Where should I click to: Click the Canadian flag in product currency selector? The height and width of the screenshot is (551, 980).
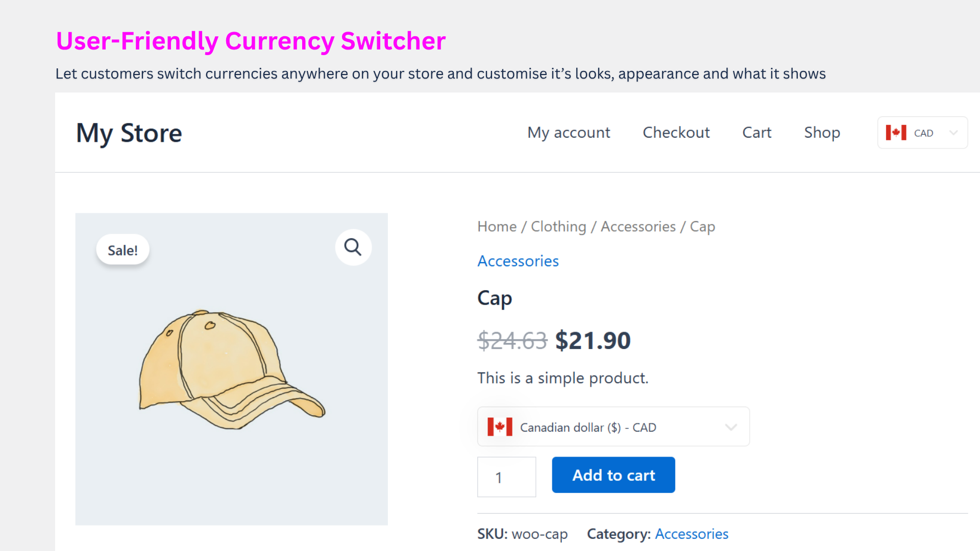click(500, 427)
